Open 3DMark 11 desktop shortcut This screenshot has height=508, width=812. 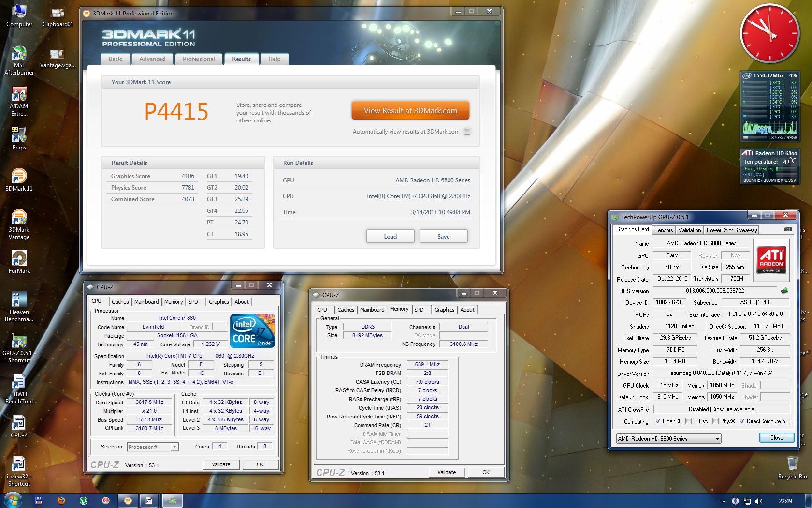(19, 180)
